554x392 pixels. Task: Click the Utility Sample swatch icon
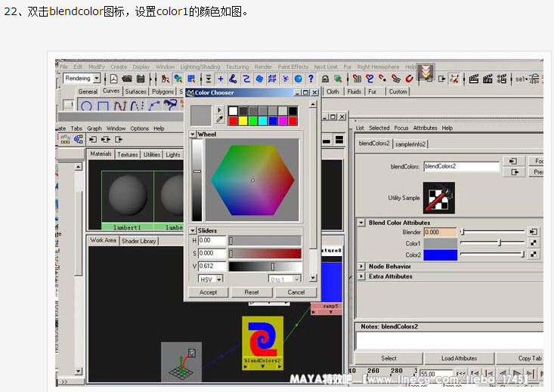tap(438, 198)
